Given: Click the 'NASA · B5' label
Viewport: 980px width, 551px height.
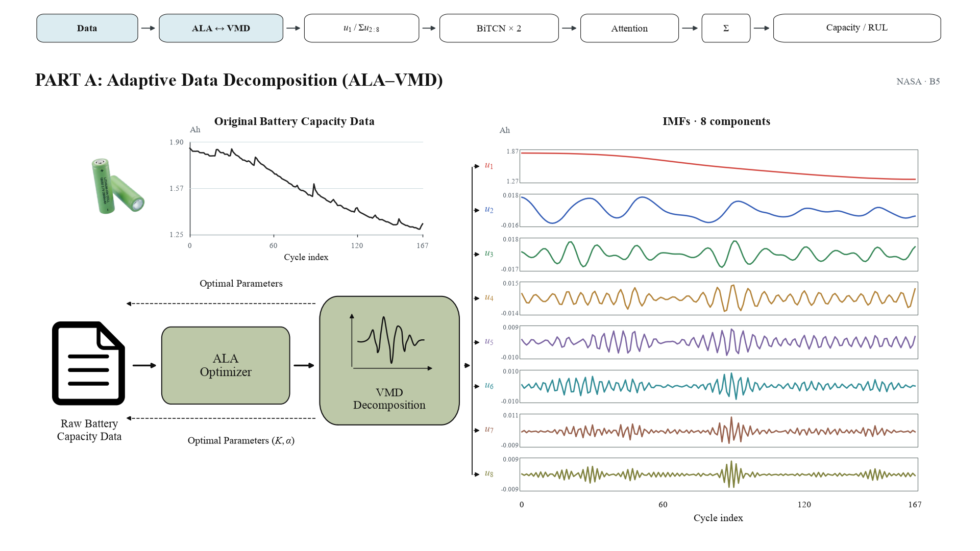Looking at the screenshot, I should point(918,82).
